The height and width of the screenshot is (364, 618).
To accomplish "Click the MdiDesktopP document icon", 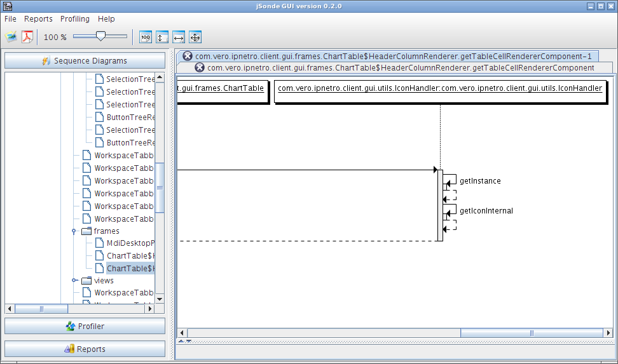I will [x=99, y=243].
